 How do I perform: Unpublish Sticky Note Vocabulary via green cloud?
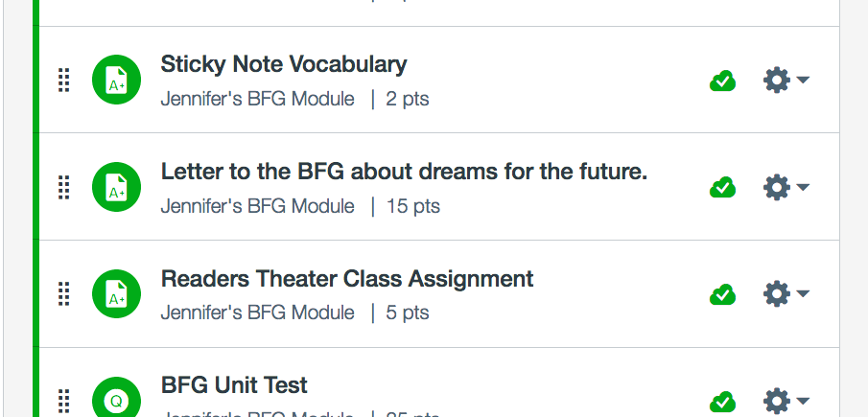(722, 81)
